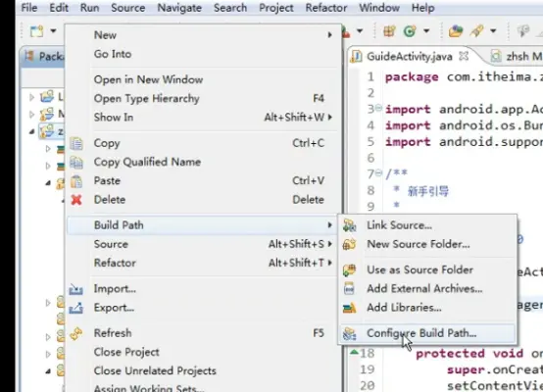
Task: Open the Window menu
Action: click(379, 7)
